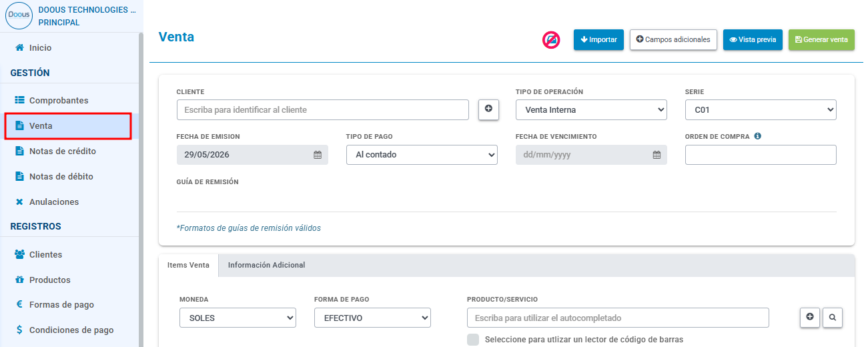The width and height of the screenshot is (868, 347).
Task: Enable the barcode reader checkbox
Action: click(473, 340)
